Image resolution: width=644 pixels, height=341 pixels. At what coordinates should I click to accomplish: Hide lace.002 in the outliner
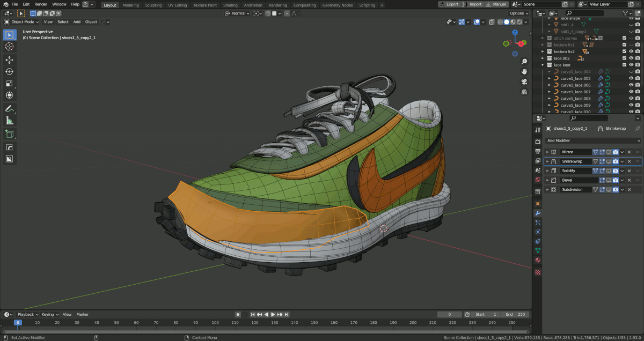(x=631, y=58)
